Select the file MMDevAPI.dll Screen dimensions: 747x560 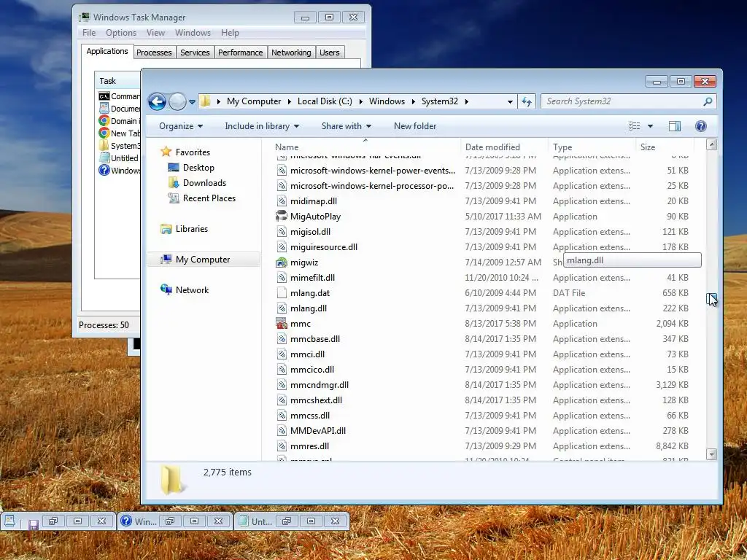point(318,431)
